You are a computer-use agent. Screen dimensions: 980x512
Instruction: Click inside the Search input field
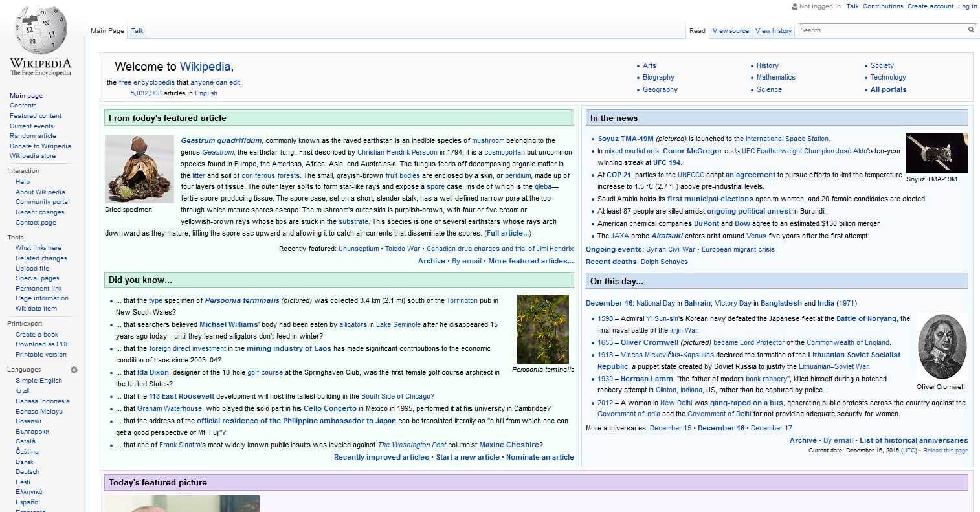point(883,30)
